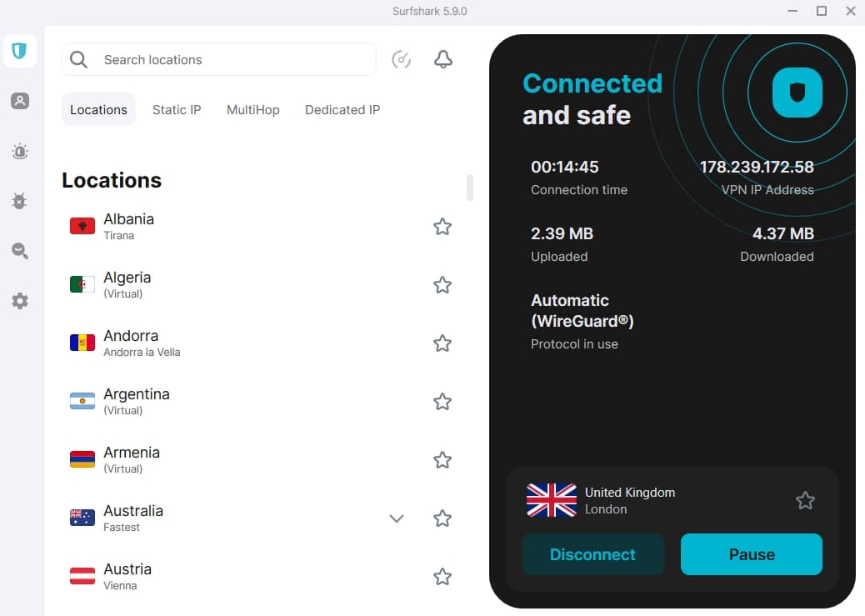Image resolution: width=865 pixels, height=616 pixels.
Task: Toggle favorite star for Albania
Action: click(x=442, y=227)
